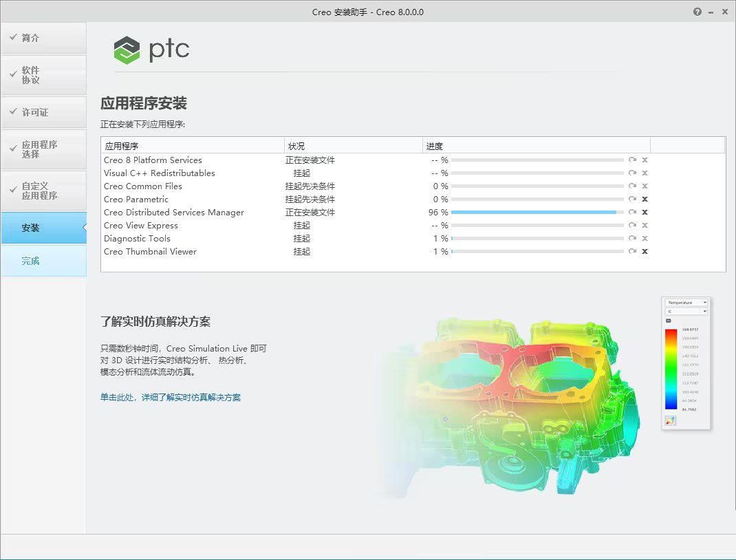This screenshot has width=736, height=560.
Task: Cancel the Creo Thumbnail Viewer installation
Action: (645, 251)
